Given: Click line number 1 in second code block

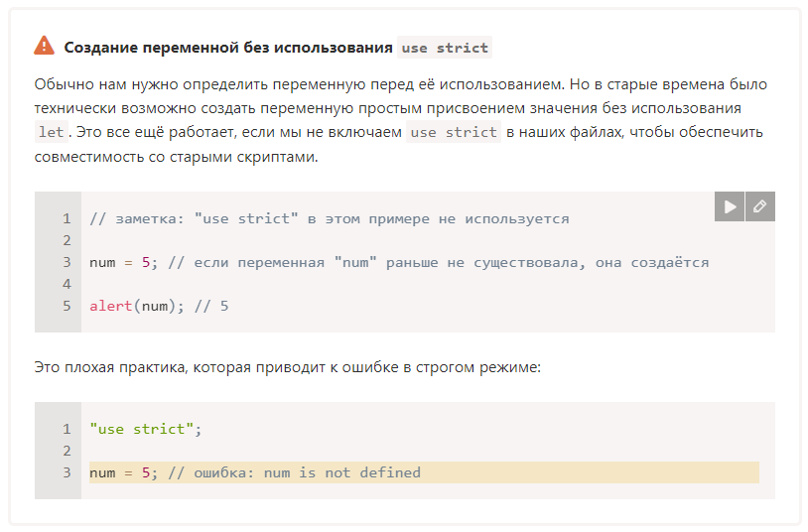Looking at the screenshot, I should coord(67,429).
